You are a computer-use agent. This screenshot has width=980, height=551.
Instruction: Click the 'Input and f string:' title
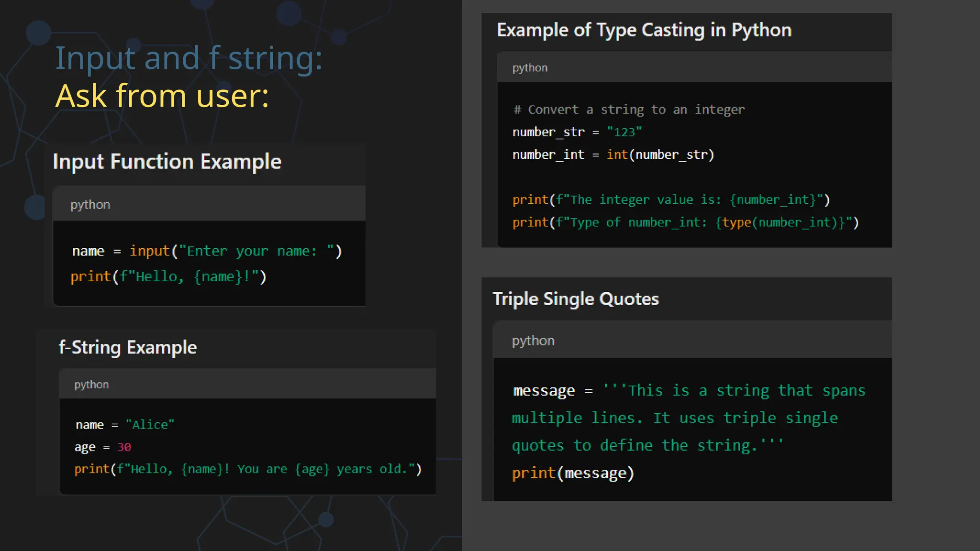pyautogui.click(x=189, y=58)
